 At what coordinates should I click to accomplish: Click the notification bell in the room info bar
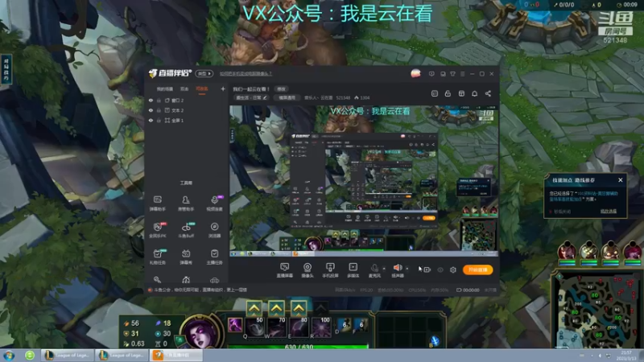tap(474, 93)
